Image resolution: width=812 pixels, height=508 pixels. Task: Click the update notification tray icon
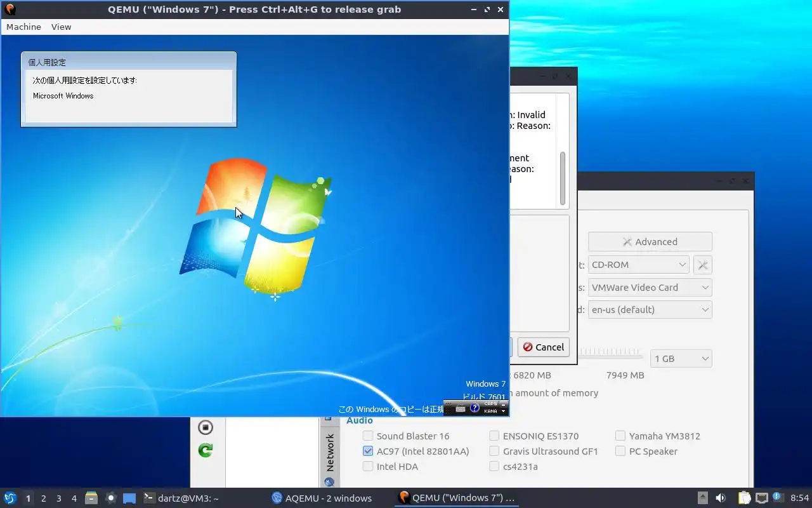[778, 498]
